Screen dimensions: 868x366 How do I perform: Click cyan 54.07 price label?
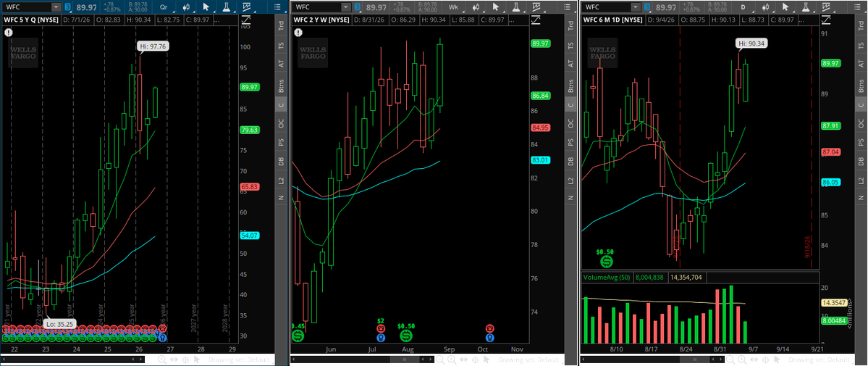click(250, 236)
